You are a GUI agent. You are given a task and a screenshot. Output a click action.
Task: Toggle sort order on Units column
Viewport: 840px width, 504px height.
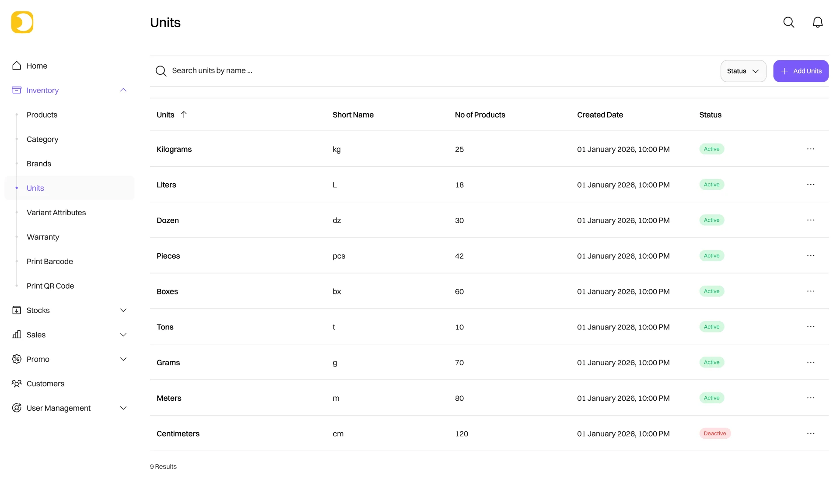[x=184, y=114]
